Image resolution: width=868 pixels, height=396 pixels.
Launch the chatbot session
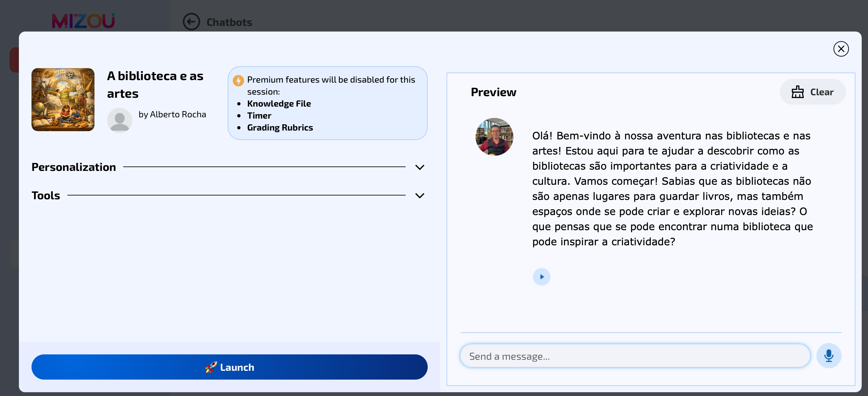coord(230,367)
